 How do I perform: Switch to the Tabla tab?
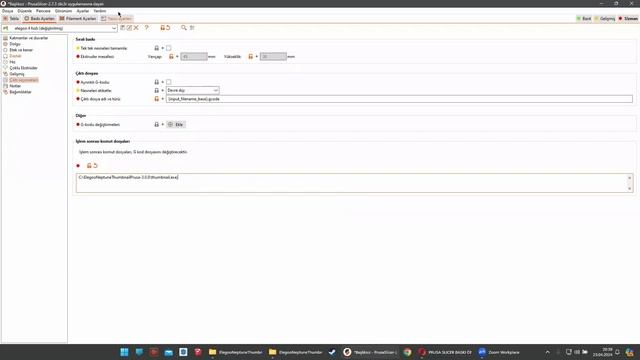pyautogui.click(x=11, y=18)
